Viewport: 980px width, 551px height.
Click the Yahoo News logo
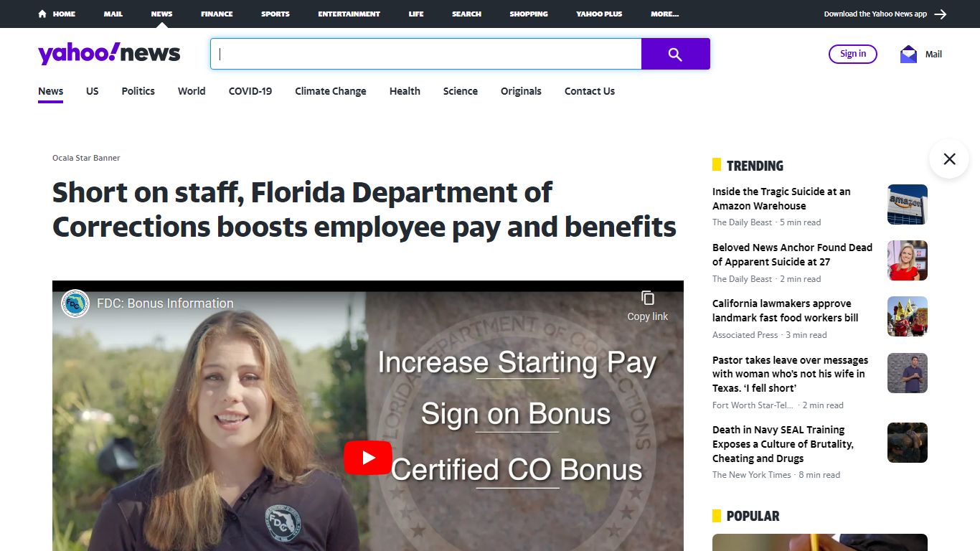109,54
